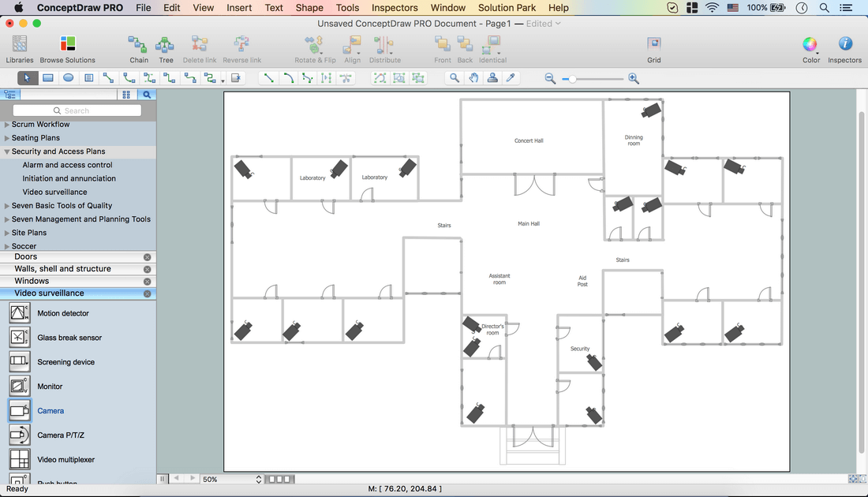This screenshot has width=868, height=497.
Task: Open the Shape menu
Action: [x=309, y=8]
